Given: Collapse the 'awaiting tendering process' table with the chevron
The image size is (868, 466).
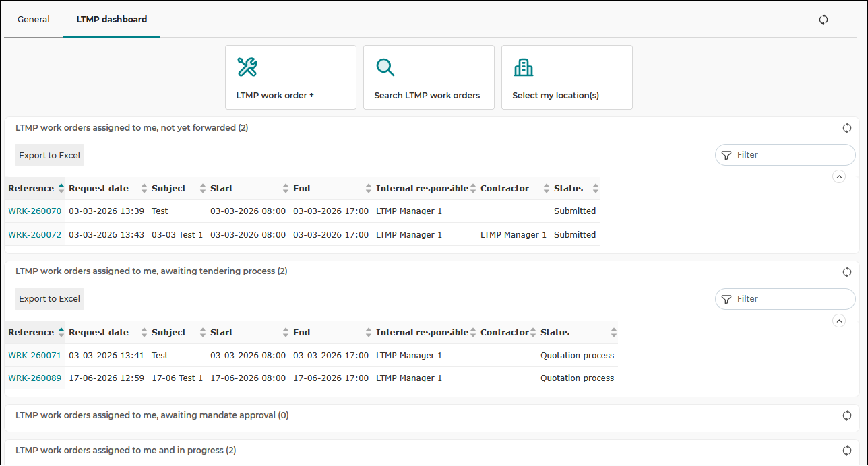Looking at the screenshot, I should point(839,321).
